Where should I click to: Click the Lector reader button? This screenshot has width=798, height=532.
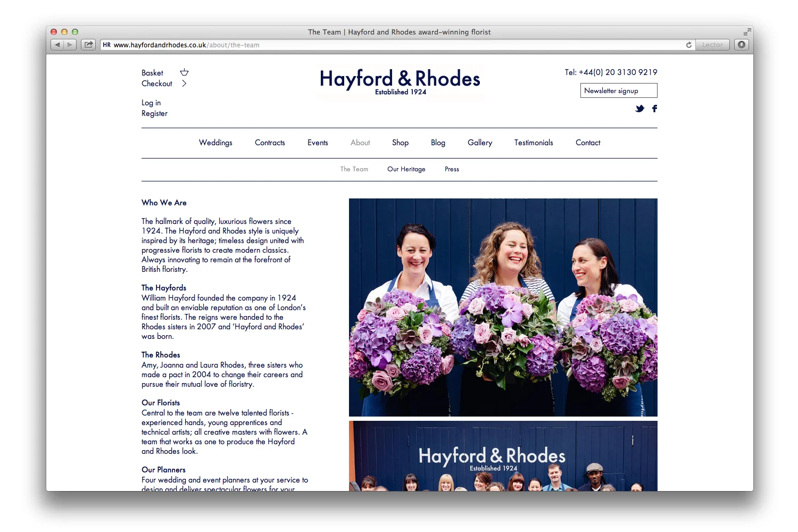pos(712,45)
